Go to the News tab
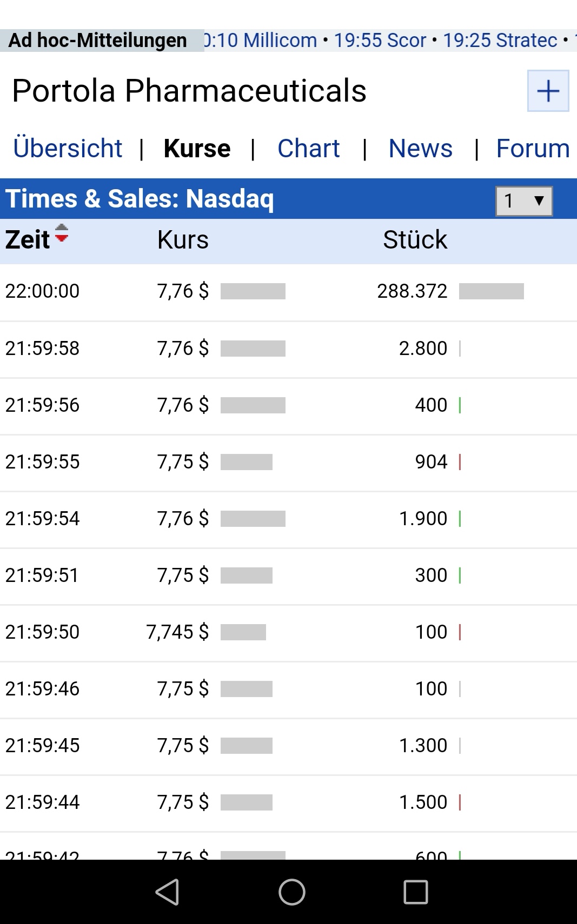This screenshot has width=577, height=924. click(x=420, y=149)
